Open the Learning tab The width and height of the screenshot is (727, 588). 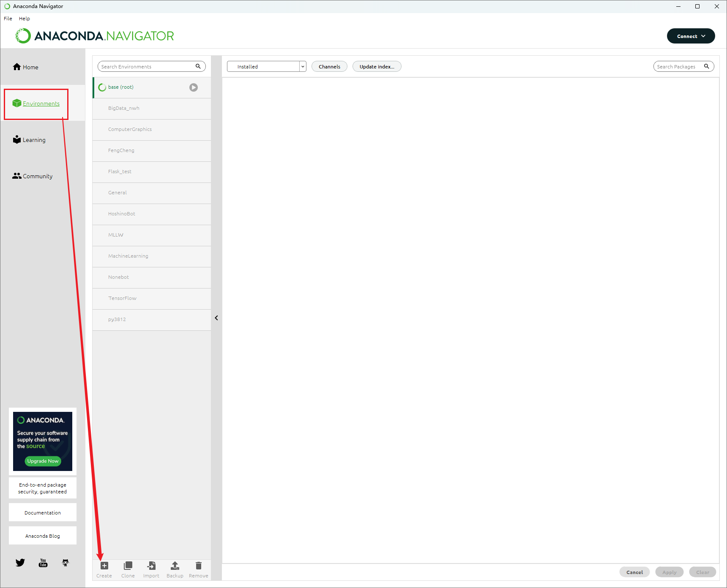point(43,140)
